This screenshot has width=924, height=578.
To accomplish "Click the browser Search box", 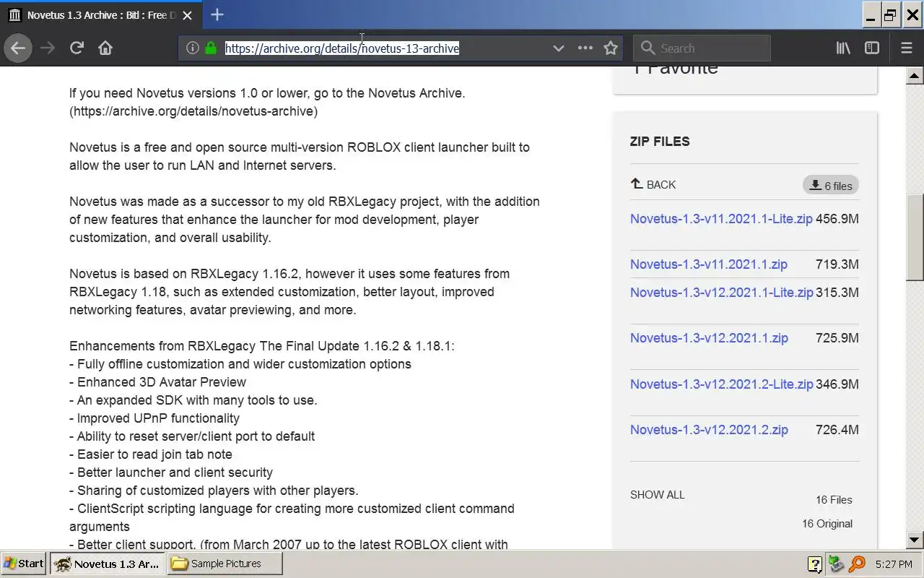I will coord(702,48).
